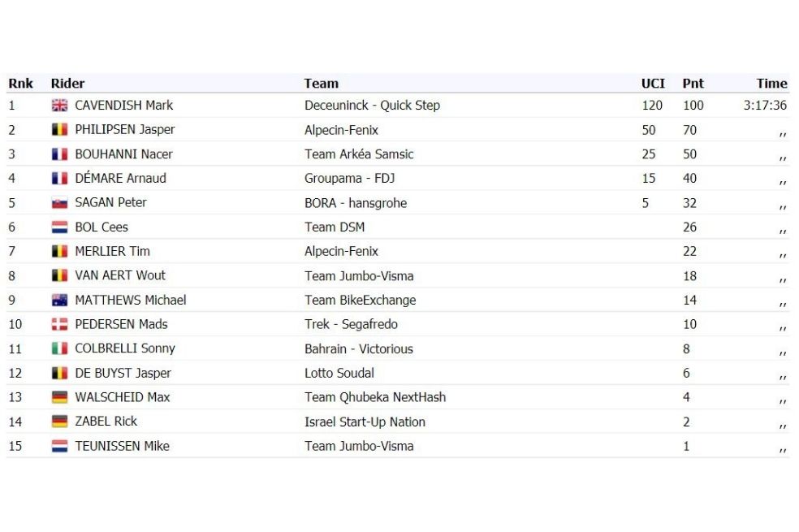
Task: Open the BORA - hansgrohe team link
Action: coord(356,203)
